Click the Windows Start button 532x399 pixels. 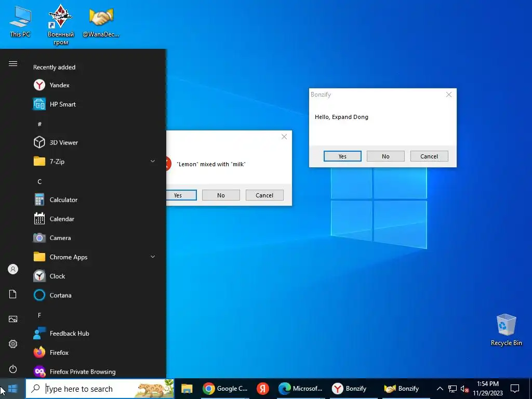[12, 389]
